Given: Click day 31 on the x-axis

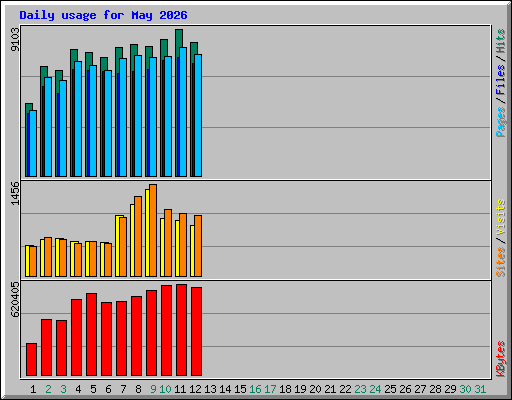Looking at the screenshot, I should click(x=480, y=389).
